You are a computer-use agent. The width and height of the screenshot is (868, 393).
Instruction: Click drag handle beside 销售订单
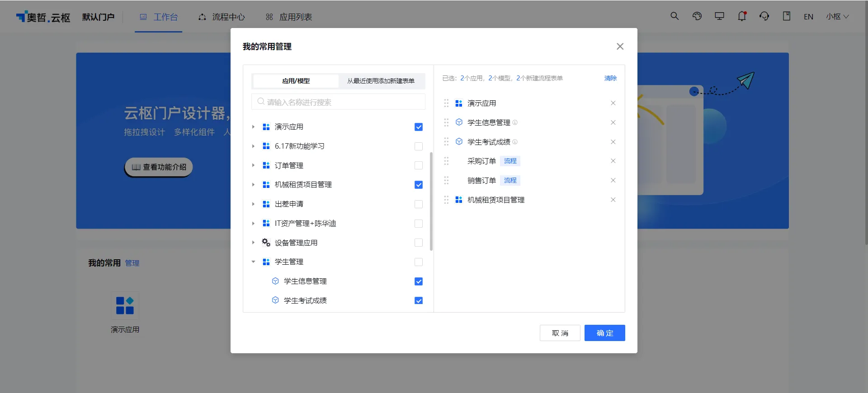(446, 180)
